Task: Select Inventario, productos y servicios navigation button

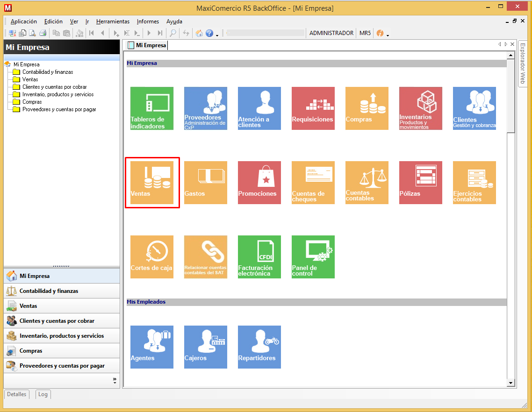Action: 62,336
